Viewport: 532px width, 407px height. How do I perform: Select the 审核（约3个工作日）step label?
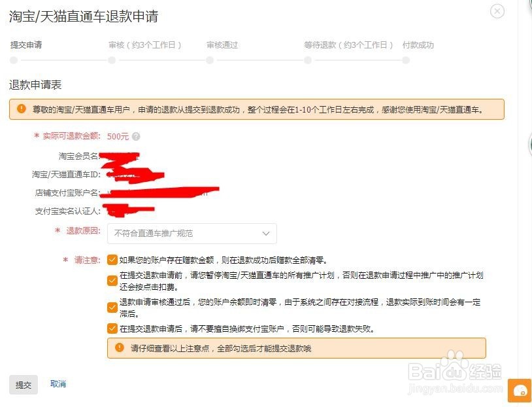(x=145, y=45)
